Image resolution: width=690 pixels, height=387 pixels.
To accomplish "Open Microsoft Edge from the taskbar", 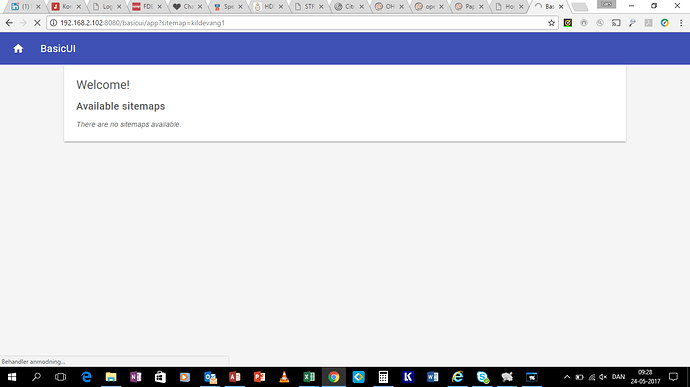I will point(86,377).
